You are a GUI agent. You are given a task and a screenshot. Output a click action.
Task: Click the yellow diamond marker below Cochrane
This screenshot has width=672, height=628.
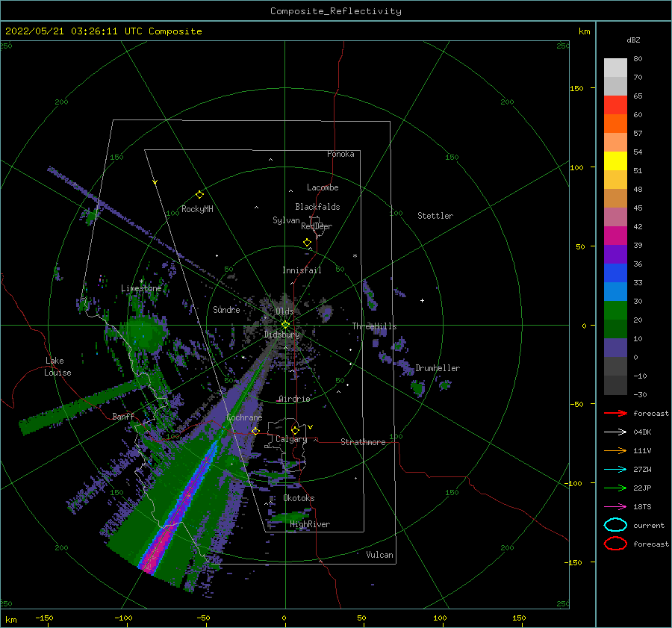coord(255,431)
